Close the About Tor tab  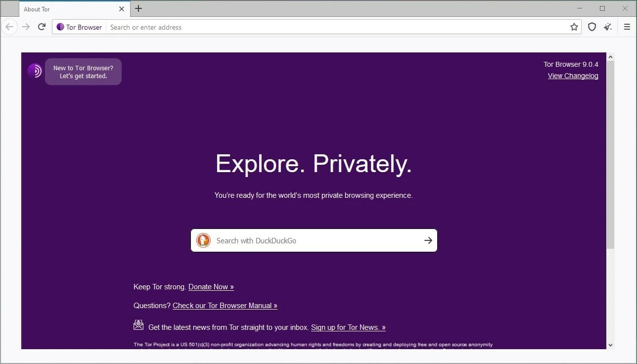[122, 9]
